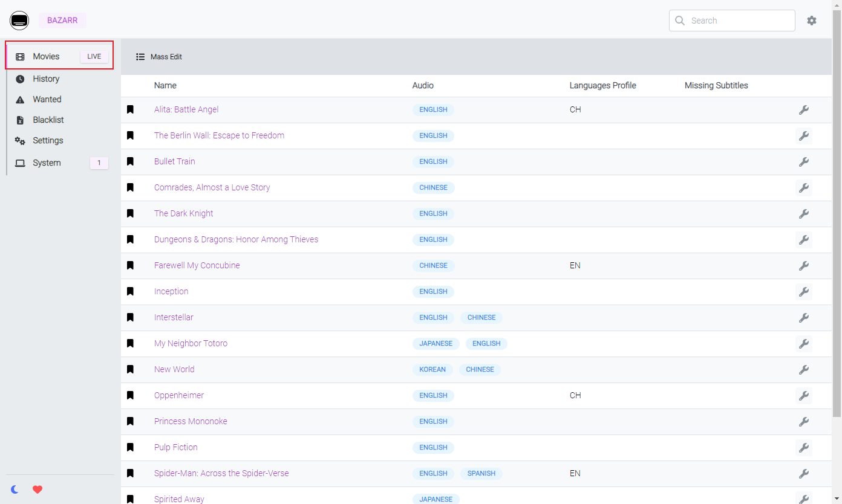This screenshot has width=842, height=504.
Task: Open Settings from the sidebar
Action: (60, 140)
